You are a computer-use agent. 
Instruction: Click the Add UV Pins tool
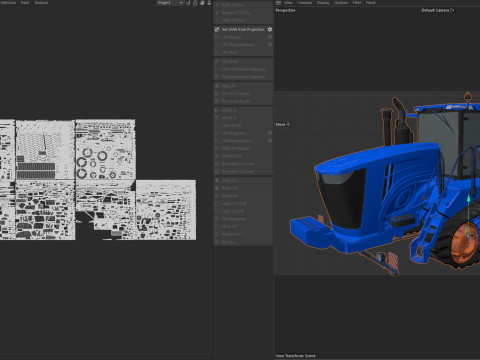(243, 5)
